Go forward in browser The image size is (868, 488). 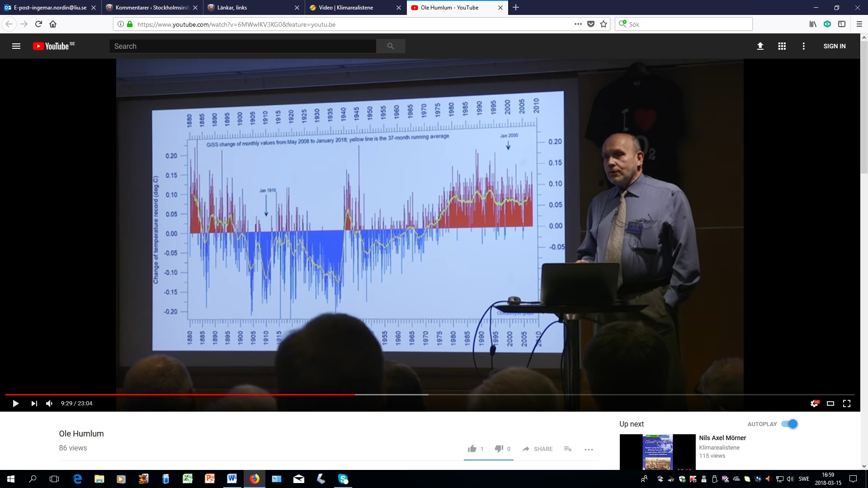[24, 24]
